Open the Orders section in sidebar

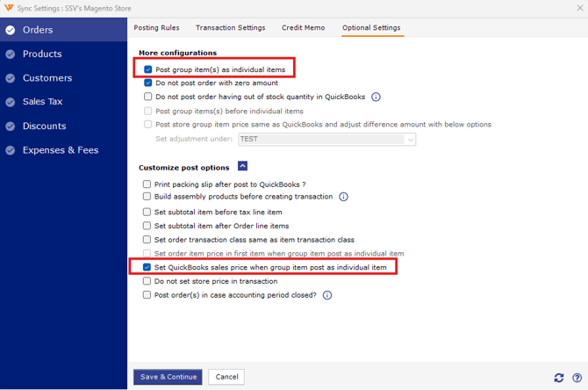click(63, 30)
